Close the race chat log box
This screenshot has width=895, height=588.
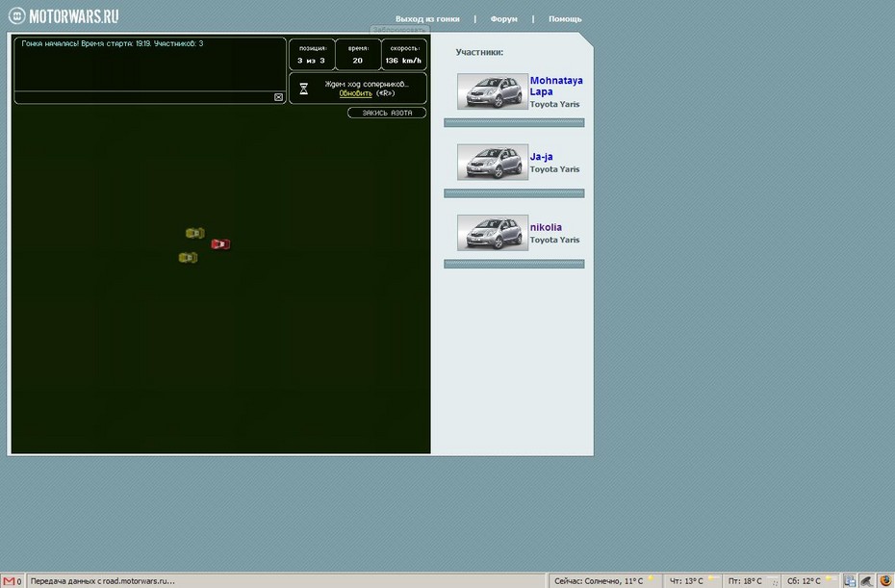coord(278,97)
